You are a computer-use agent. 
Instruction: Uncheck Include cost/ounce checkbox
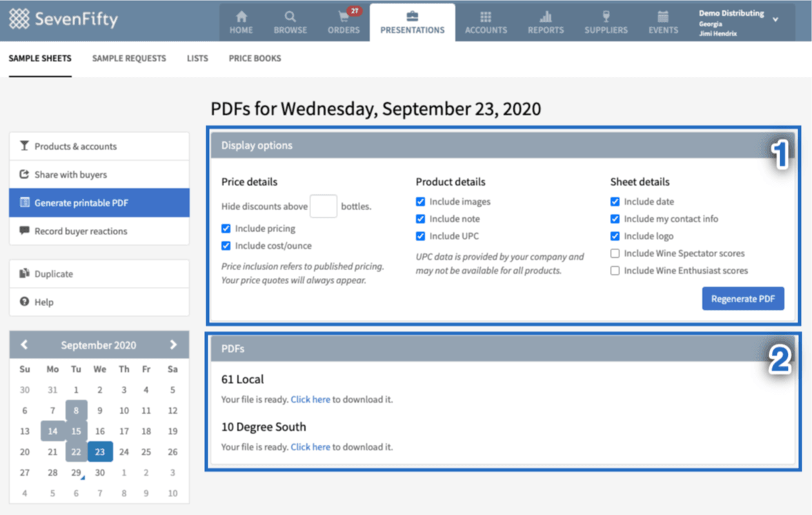point(226,245)
